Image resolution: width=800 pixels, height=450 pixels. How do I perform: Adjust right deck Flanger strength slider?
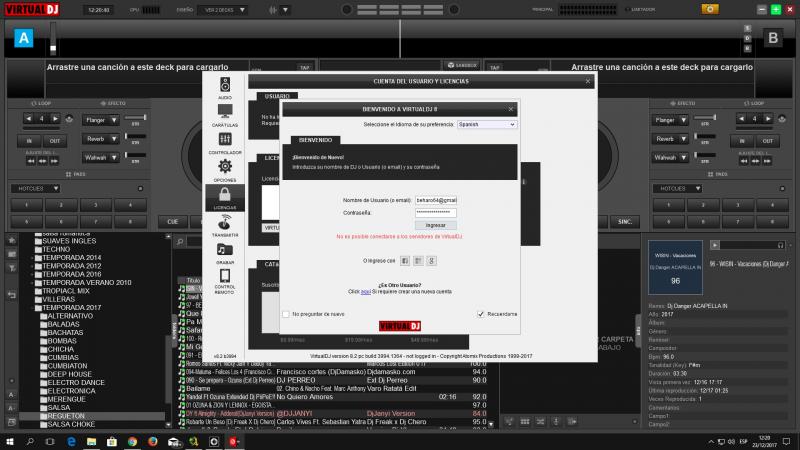click(705, 118)
